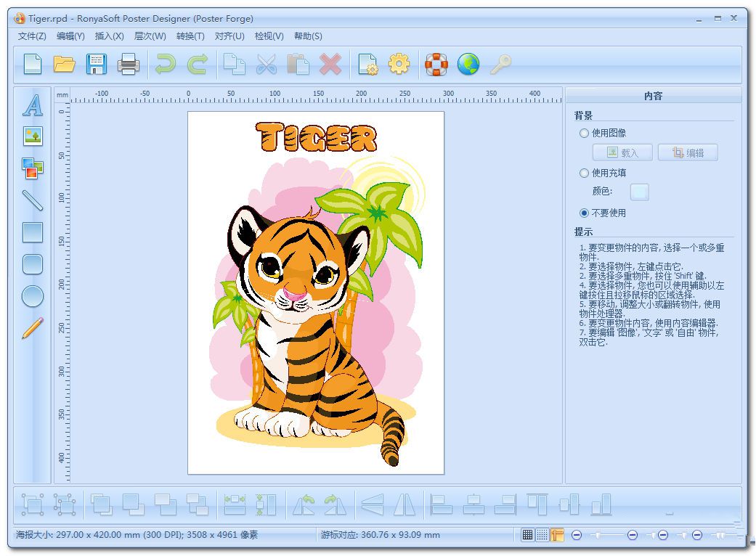Copy the selected object
The height and width of the screenshot is (556, 756).
click(x=235, y=64)
